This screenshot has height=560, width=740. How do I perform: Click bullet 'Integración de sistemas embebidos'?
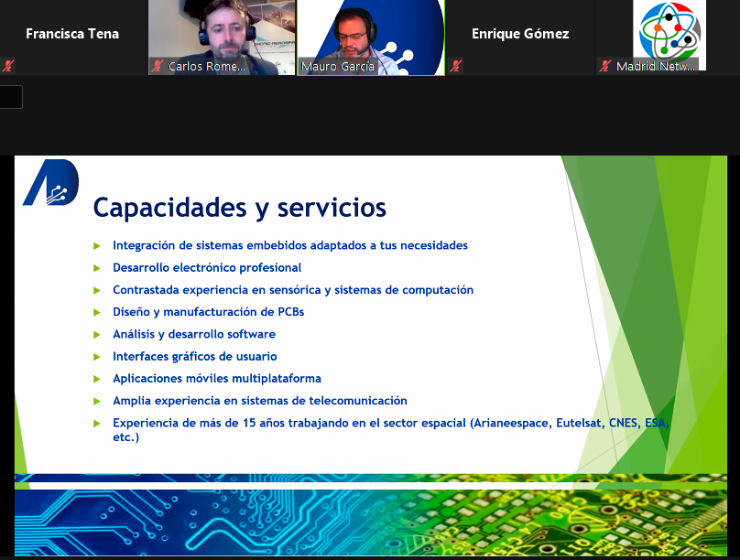click(x=290, y=245)
